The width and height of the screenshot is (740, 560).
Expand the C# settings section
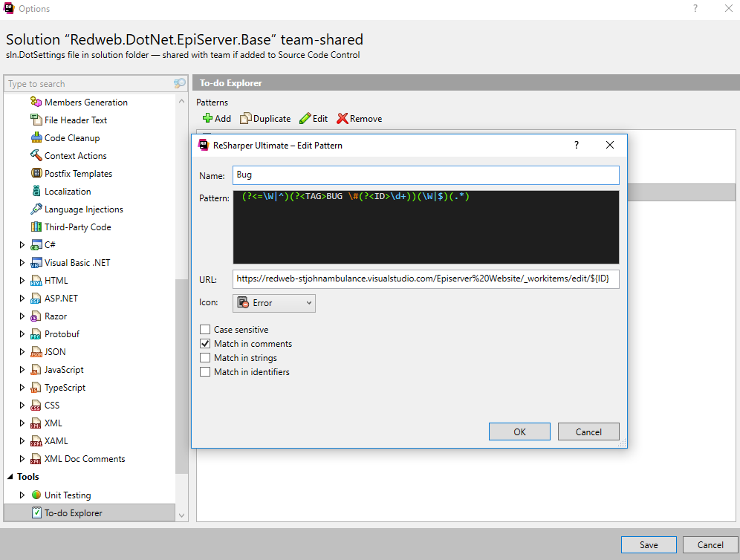(21, 244)
